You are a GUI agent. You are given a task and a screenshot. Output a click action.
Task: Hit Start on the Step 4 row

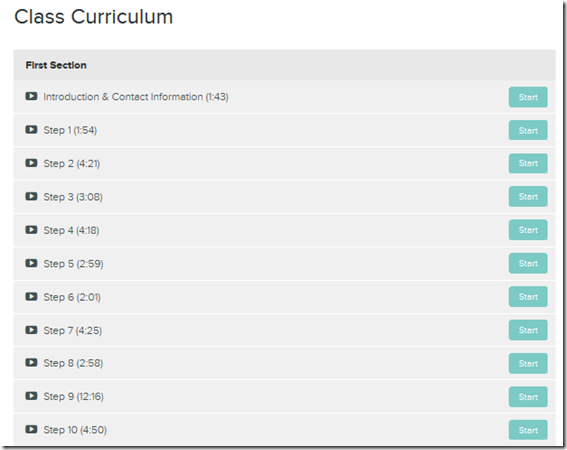[x=528, y=230]
